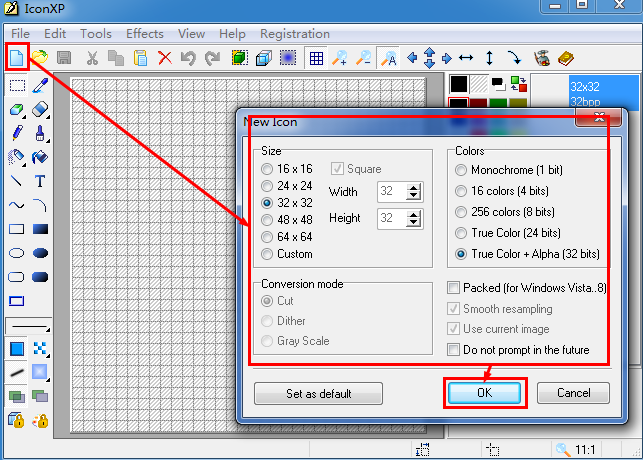Decrease Height with spinner down arrow
The height and width of the screenshot is (460, 643).
tap(414, 223)
